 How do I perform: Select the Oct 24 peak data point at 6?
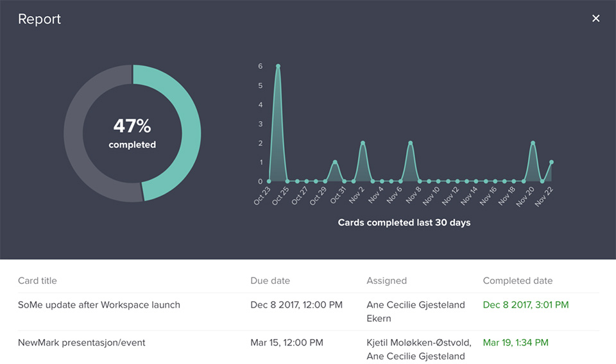[x=278, y=66]
